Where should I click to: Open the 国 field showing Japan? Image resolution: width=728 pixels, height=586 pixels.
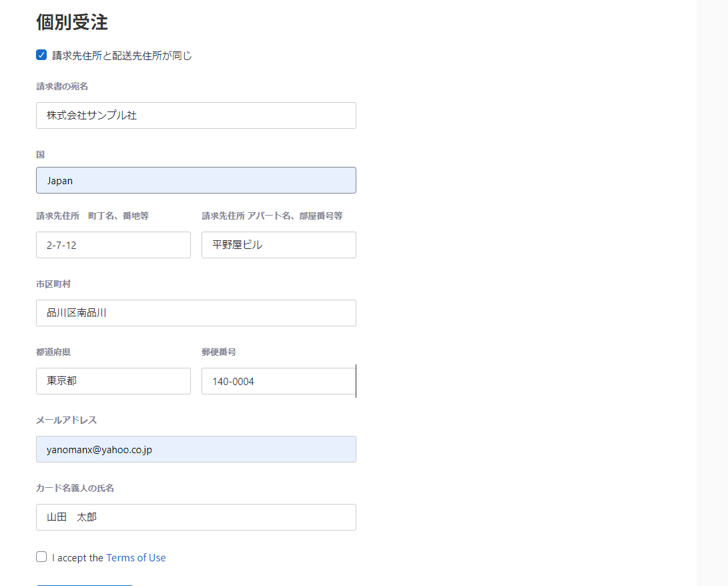[196, 180]
